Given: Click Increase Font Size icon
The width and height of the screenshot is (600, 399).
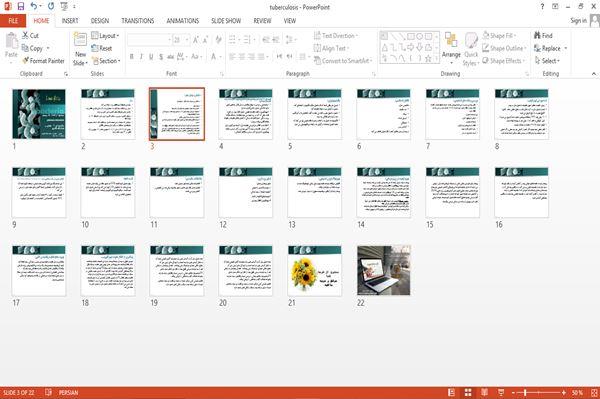Looking at the screenshot, I should [x=196, y=40].
